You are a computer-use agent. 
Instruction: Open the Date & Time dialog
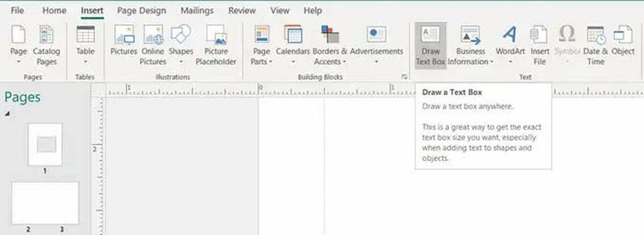[x=595, y=45]
